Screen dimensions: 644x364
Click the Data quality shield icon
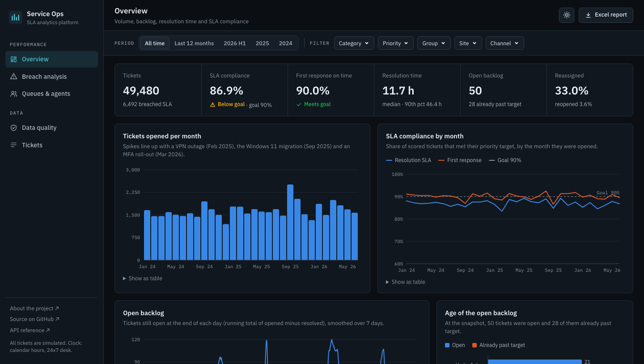click(x=13, y=128)
